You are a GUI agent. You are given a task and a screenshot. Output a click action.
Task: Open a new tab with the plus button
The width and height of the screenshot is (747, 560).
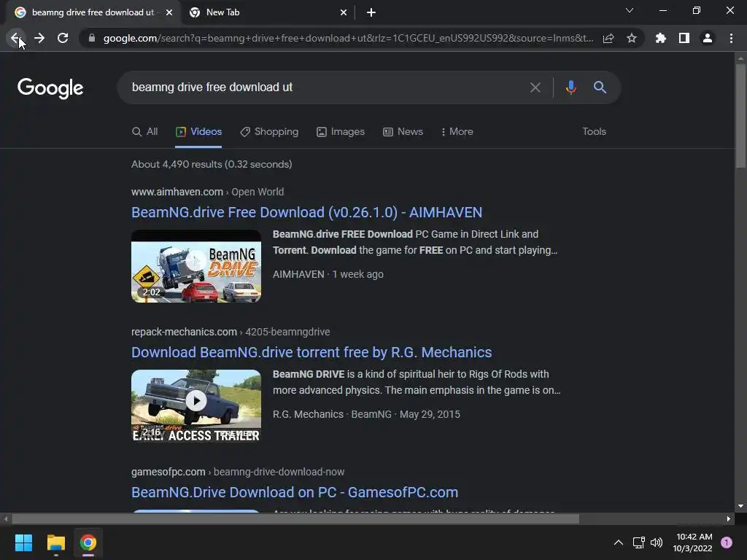[x=371, y=13]
